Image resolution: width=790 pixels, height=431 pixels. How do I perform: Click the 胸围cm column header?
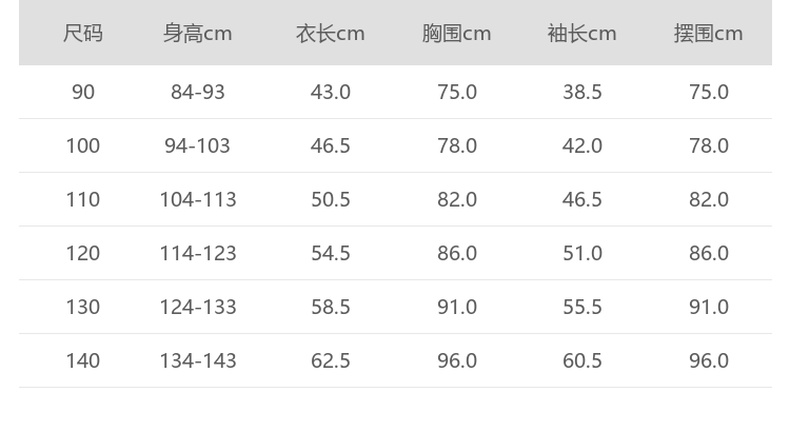(x=456, y=34)
